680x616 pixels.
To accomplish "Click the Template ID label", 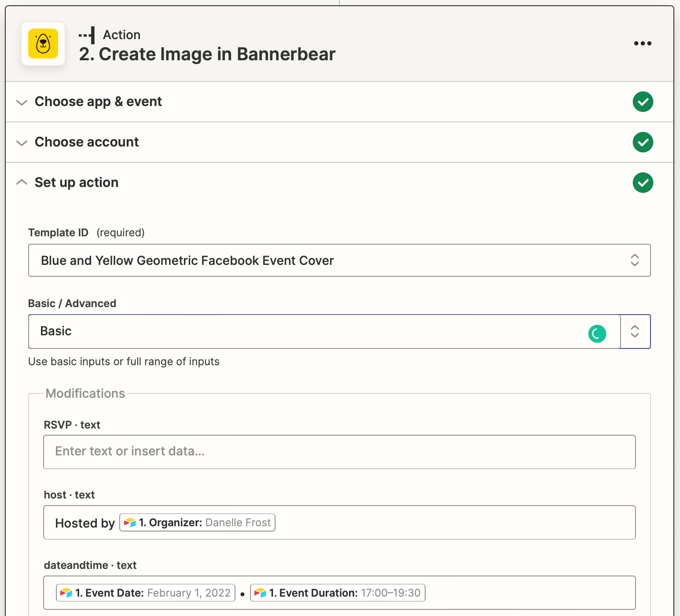I will [x=58, y=232].
